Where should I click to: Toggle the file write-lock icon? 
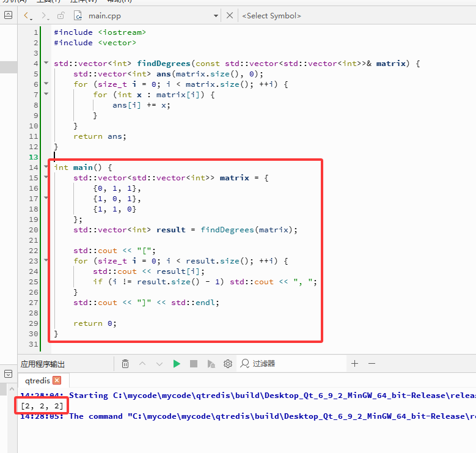pos(61,15)
